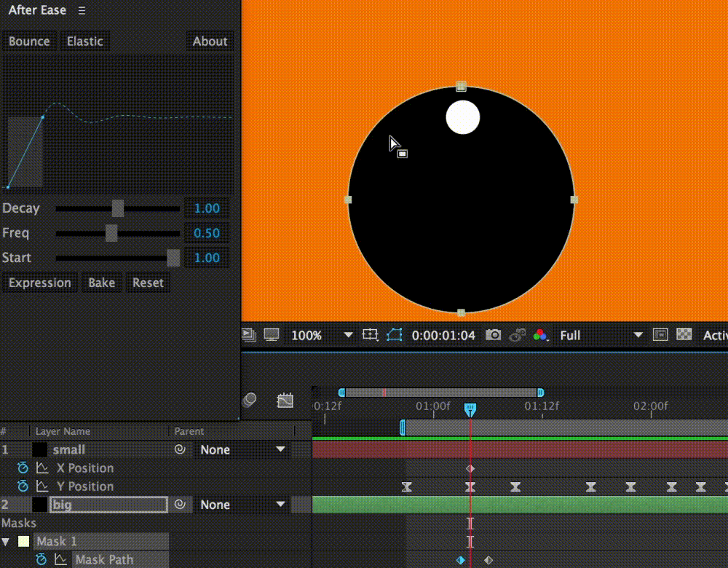This screenshot has height=568, width=728.
Task: Select the Mask 1 name
Action: (x=57, y=542)
